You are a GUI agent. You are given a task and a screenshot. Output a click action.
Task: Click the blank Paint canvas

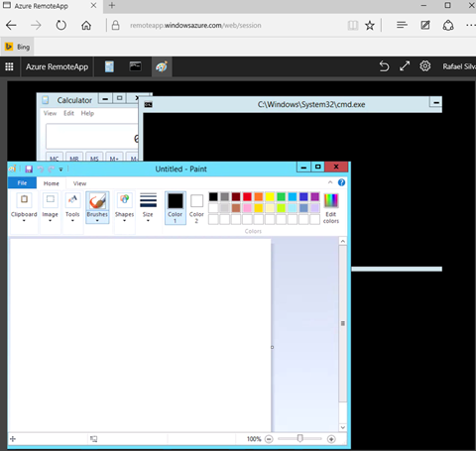click(x=141, y=335)
